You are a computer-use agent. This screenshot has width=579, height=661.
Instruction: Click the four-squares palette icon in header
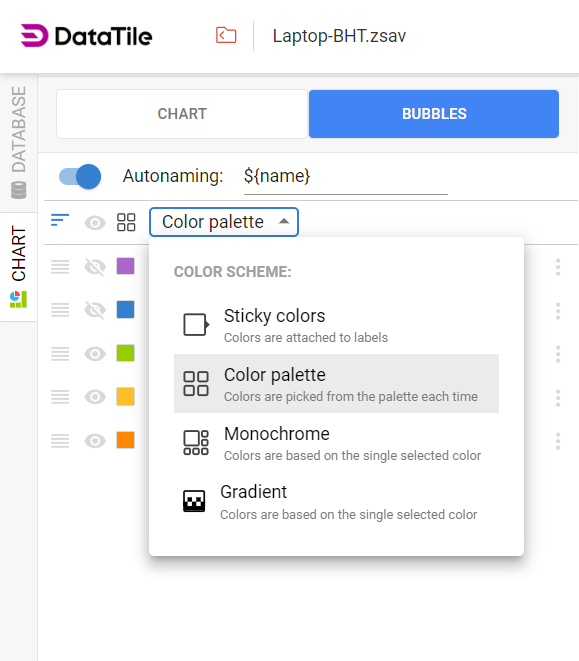click(x=126, y=222)
